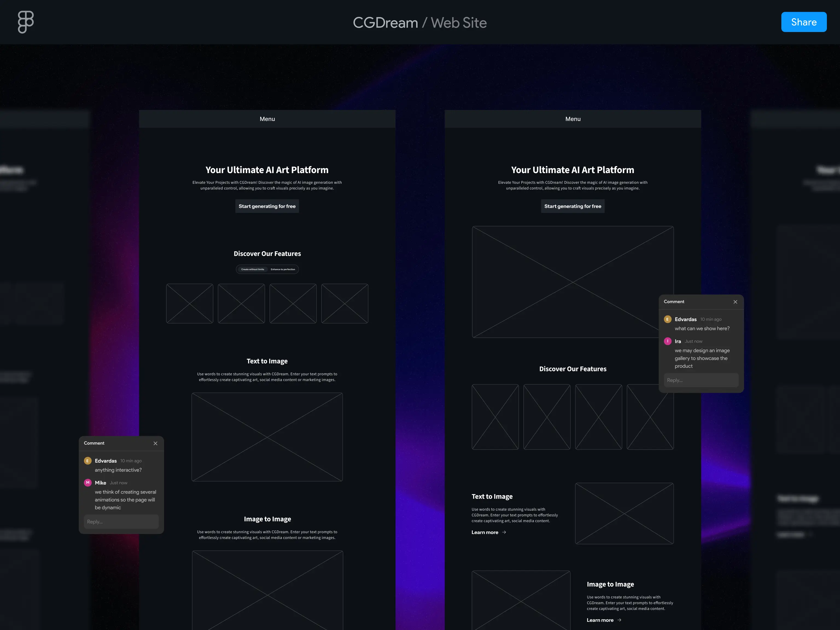Click arrow icon beside Text to Image Learn more
840x630 pixels.
pos(504,532)
